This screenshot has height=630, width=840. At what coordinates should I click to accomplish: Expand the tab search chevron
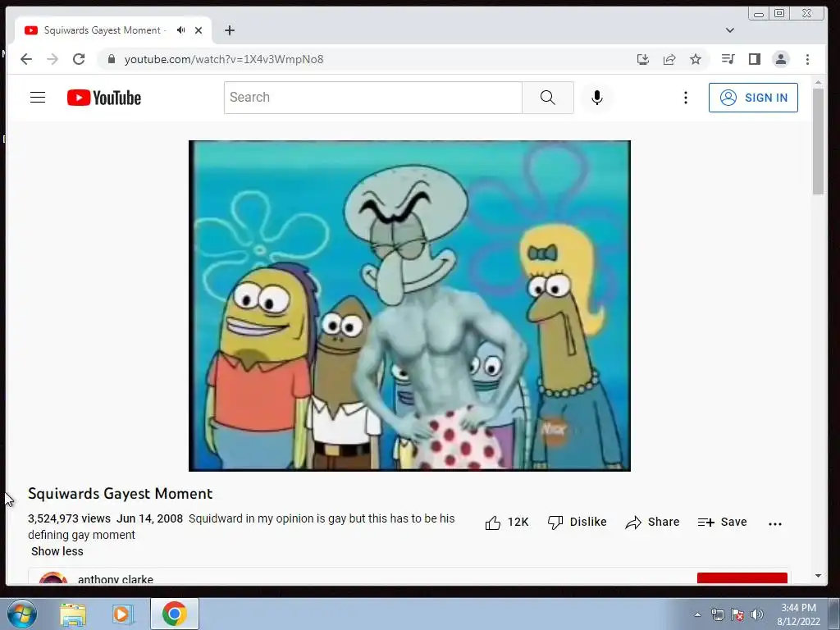[x=729, y=30]
